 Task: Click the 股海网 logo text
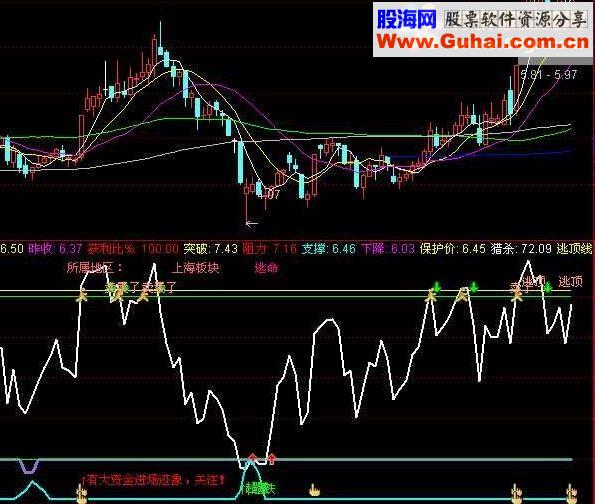tap(406, 19)
